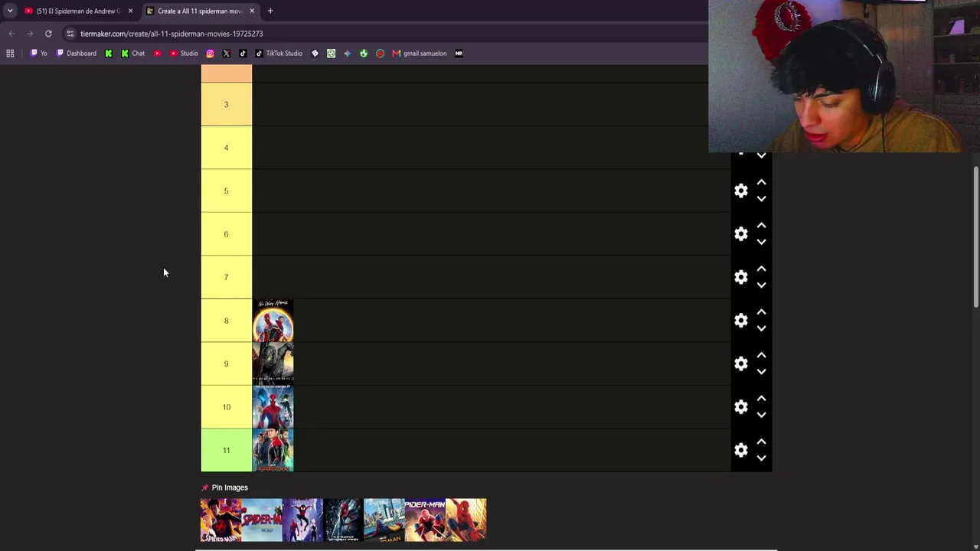980x551 pixels.
Task: Move tier 7 row down
Action: point(761,285)
